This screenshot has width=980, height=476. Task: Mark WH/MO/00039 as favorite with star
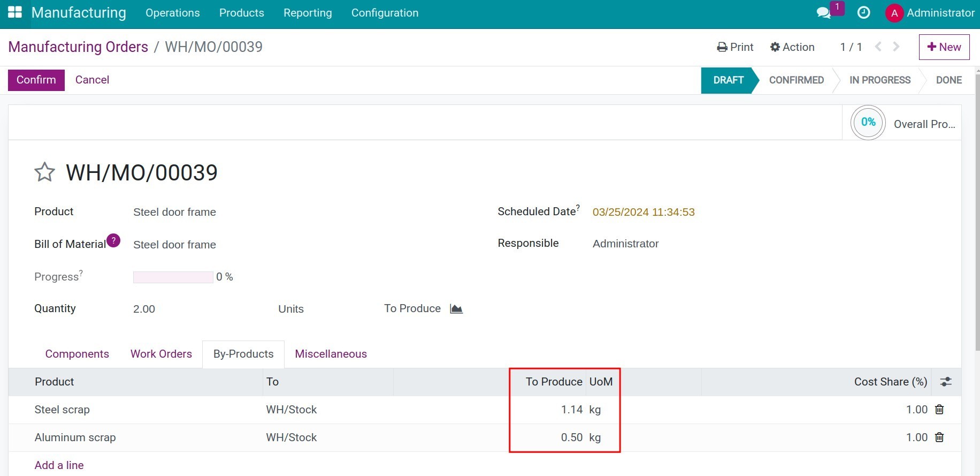coord(44,172)
